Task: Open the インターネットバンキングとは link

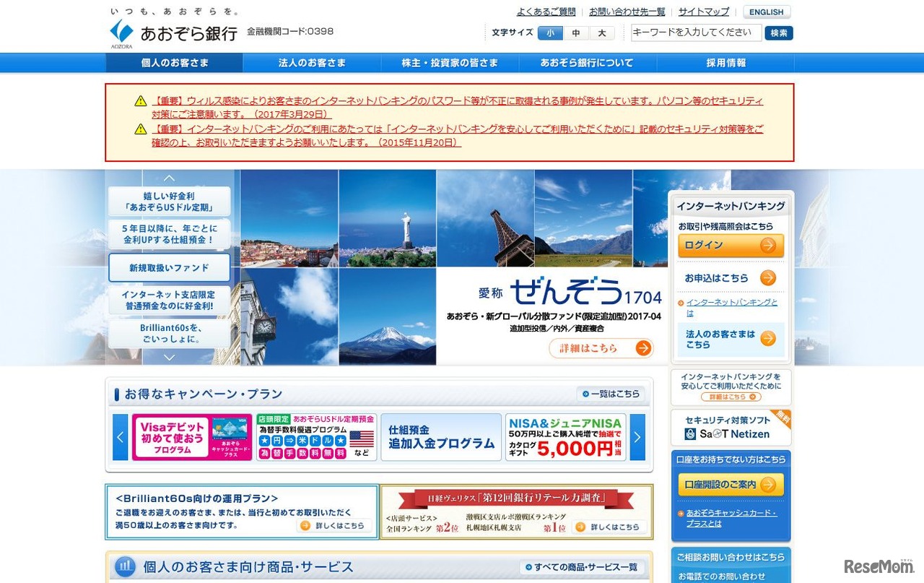Action: (x=732, y=308)
